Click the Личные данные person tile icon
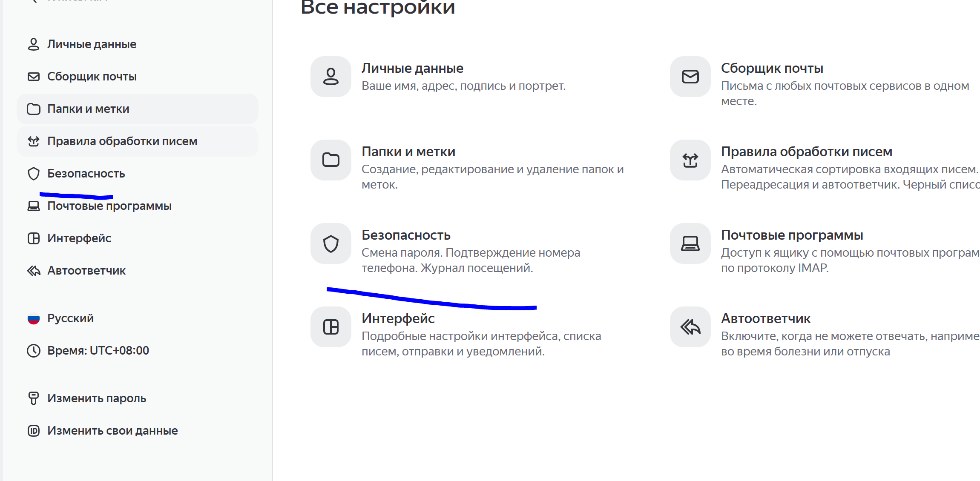The image size is (980, 481). coord(330,77)
